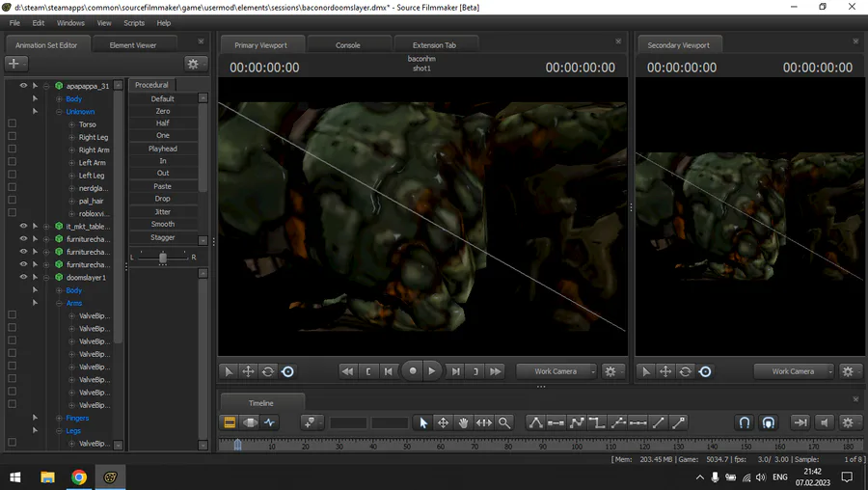Apply spline tangent mode in timeline toolbar
Image resolution: width=868 pixels, height=490 pixels.
[x=577, y=422]
